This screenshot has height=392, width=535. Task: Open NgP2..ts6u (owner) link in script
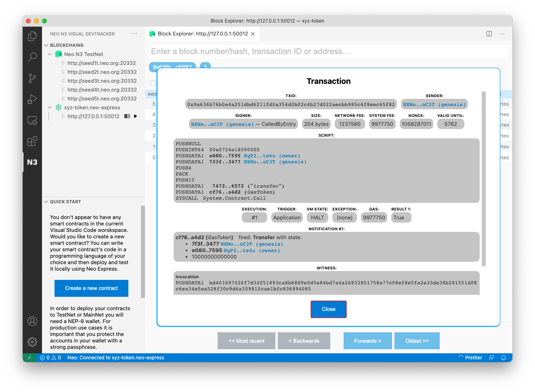click(272, 156)
